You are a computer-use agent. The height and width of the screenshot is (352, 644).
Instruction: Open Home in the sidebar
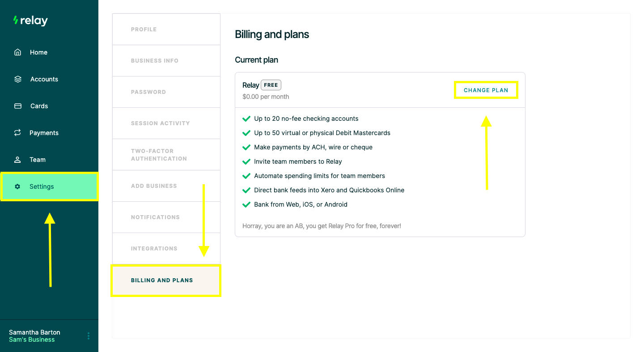pyautogui.click(x=49, y=52)
